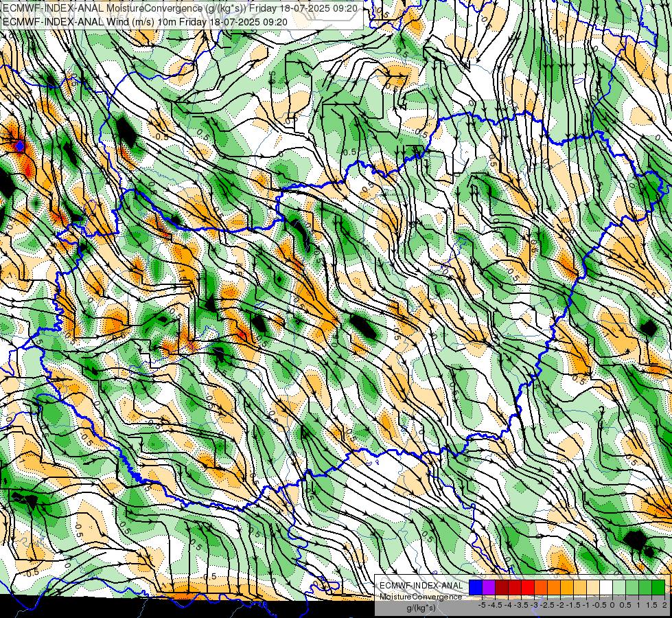The height and width of the screenshot is (618, 672).
Task: Click the -5 value on the legend scale
Action: [x=482, y=605]
